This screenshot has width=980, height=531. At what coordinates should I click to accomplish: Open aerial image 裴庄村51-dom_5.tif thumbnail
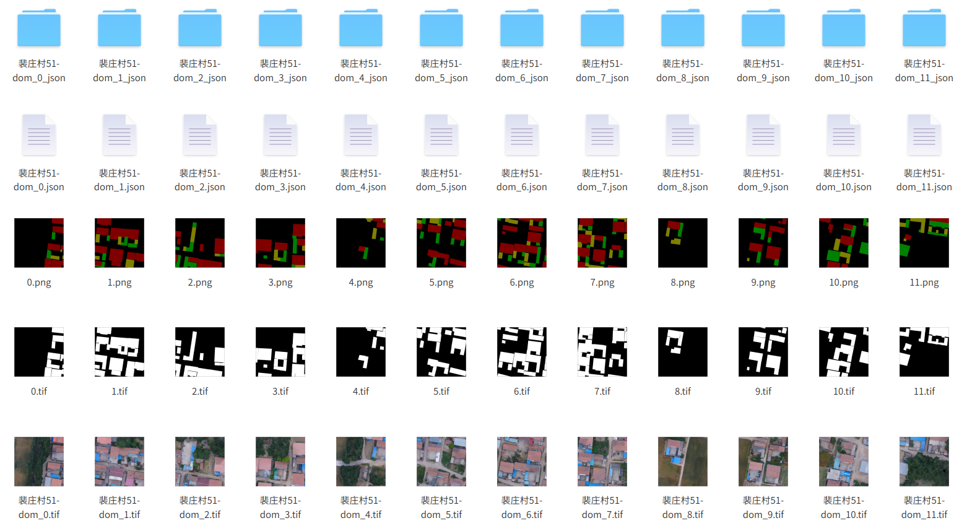click(x=441, y=462)
